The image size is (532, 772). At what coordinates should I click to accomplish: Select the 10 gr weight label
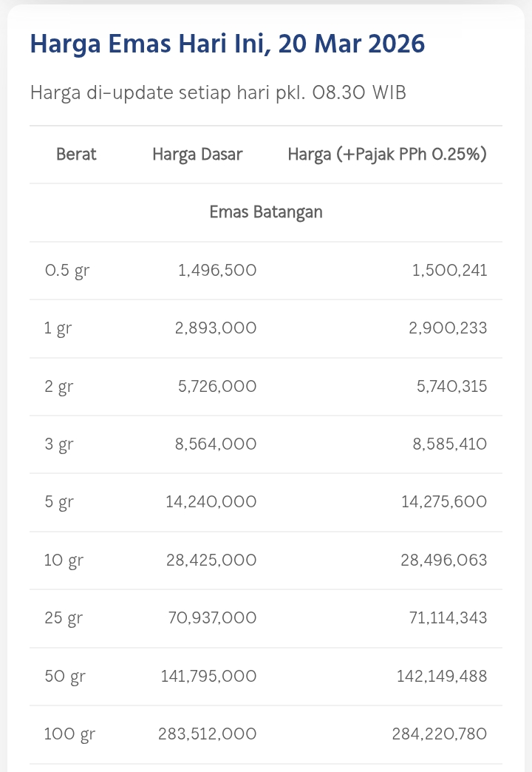[x=64, y=560]
